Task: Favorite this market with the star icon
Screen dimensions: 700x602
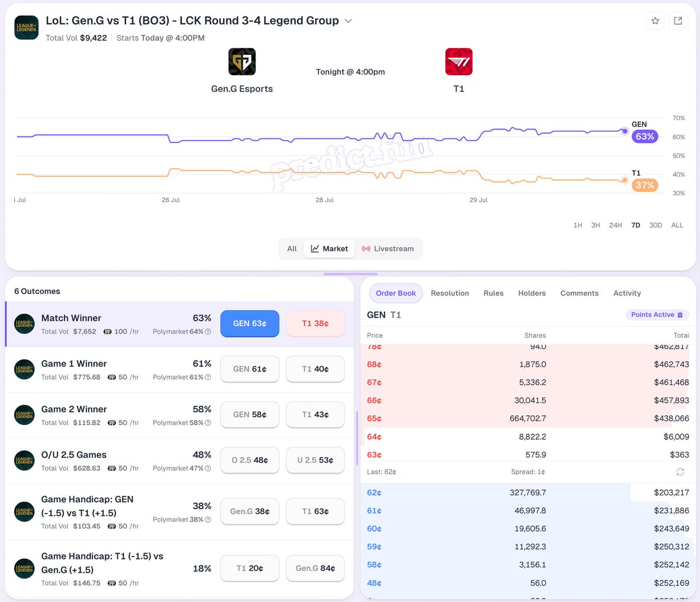Action: pos(655,21)
